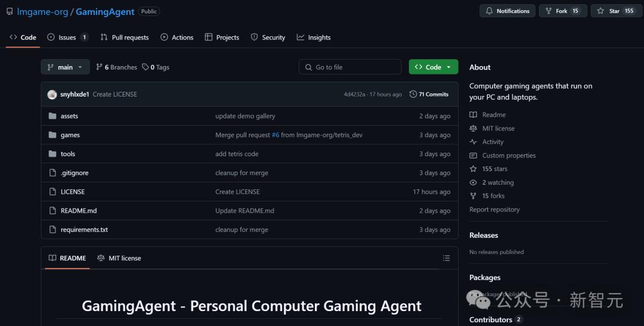The image size is (644, 326).
Task: Open commit hash 4d4232a
Action: [354, 94]
